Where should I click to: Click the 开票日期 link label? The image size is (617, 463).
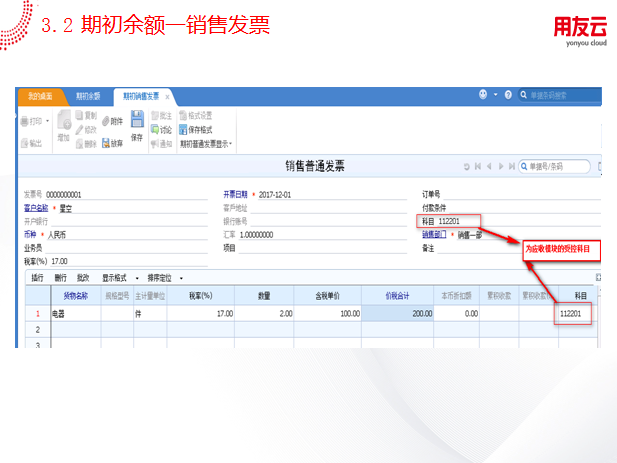[x=235, y=194]
